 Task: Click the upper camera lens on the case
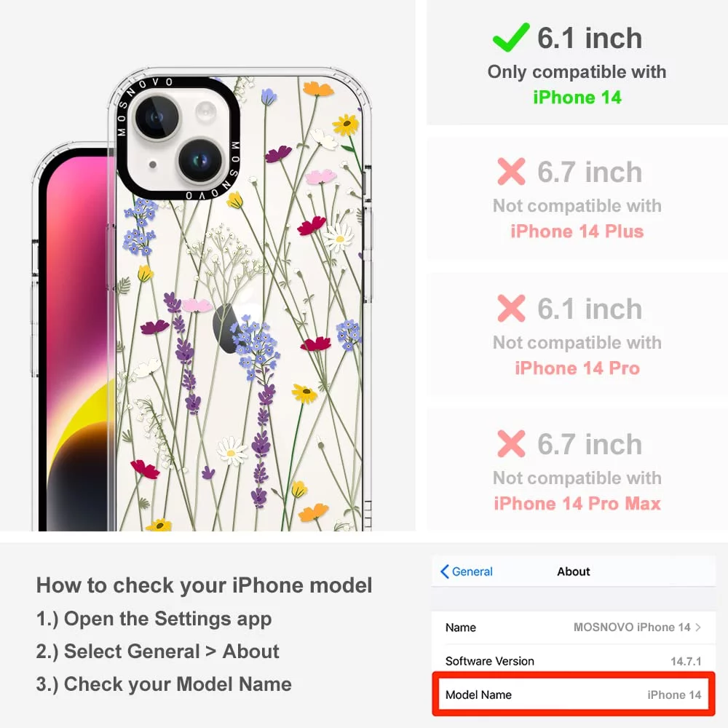(x=156, y=117)
